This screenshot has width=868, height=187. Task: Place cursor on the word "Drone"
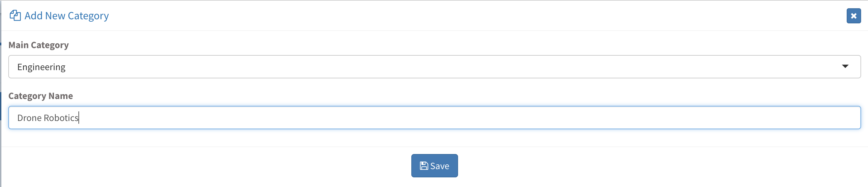click(29, 118)
